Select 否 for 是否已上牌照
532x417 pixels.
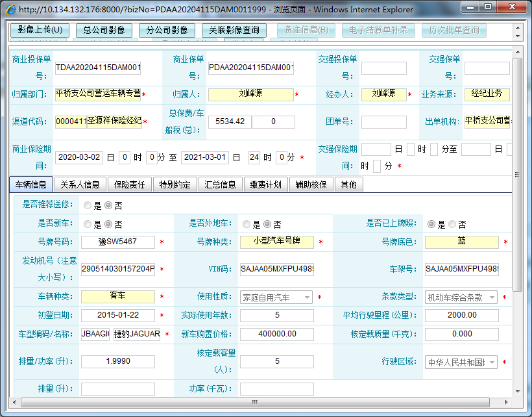pos(452,224)
